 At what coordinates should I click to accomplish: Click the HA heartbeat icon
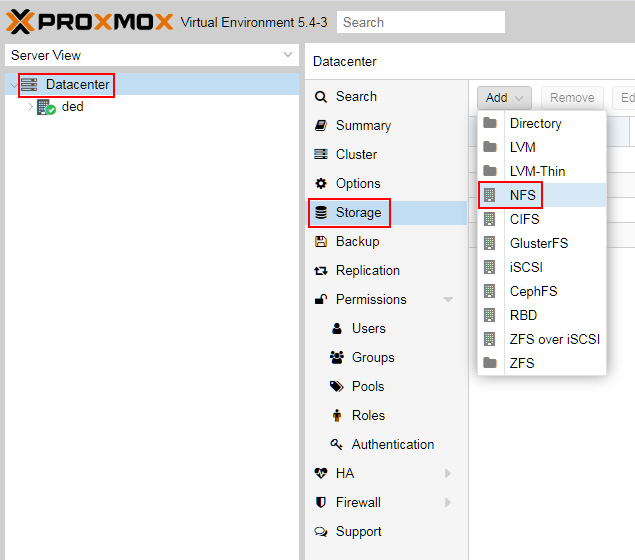321,474
